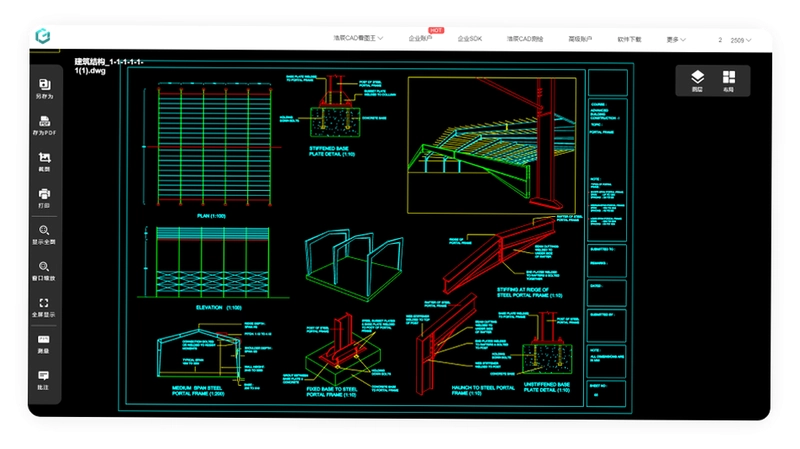Open the annotation (批注) tool

[44, 381]
